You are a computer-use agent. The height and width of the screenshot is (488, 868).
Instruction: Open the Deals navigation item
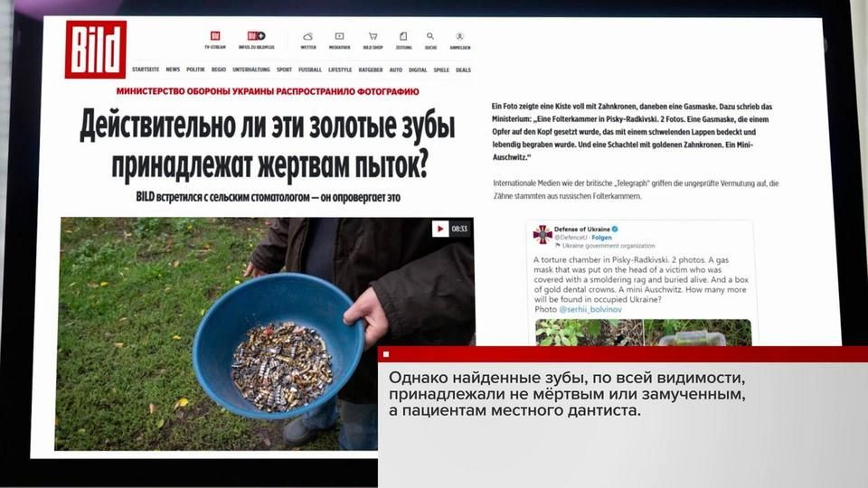pyautogui.click(x=463, y=70)
